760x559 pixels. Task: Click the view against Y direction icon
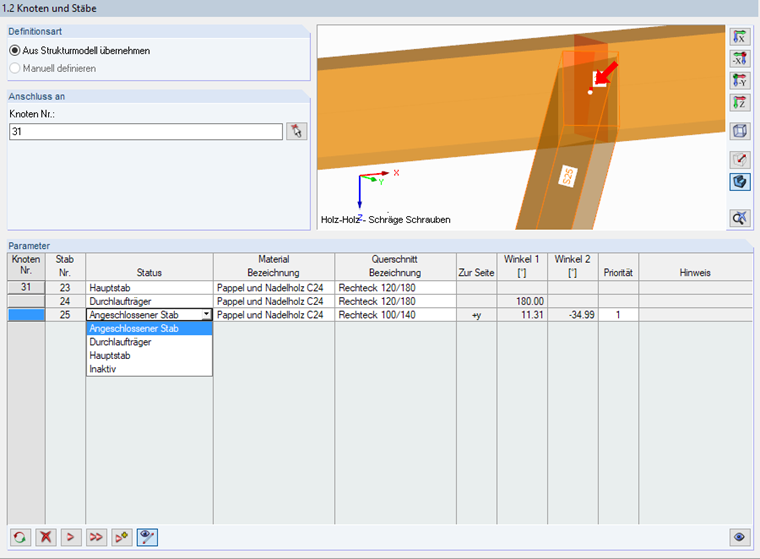[x=740, y=80]
